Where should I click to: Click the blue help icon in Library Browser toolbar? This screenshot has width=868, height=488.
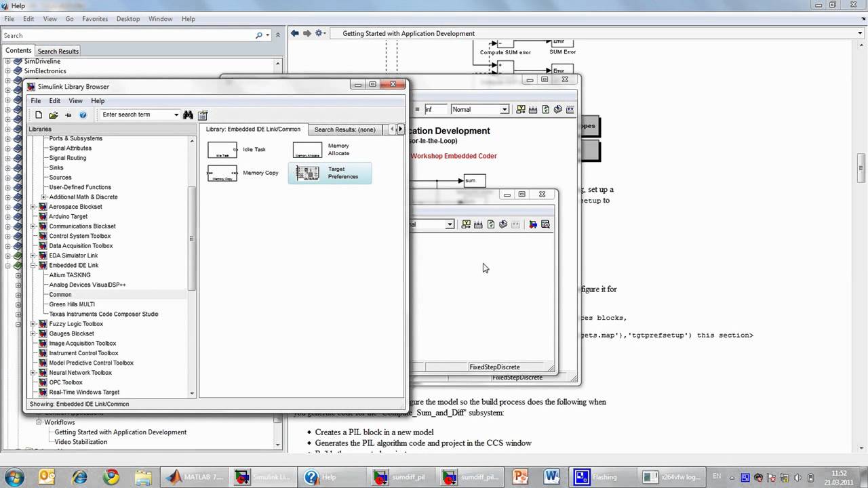(83, 115)
